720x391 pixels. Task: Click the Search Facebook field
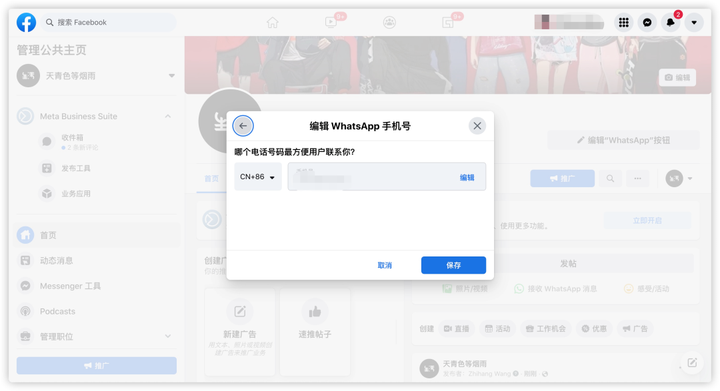(x=109, y=22)
